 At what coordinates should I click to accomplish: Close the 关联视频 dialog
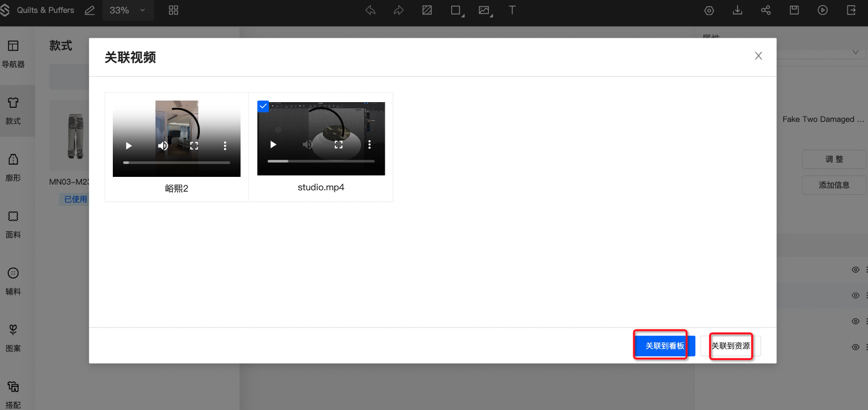tap(758, 56)
